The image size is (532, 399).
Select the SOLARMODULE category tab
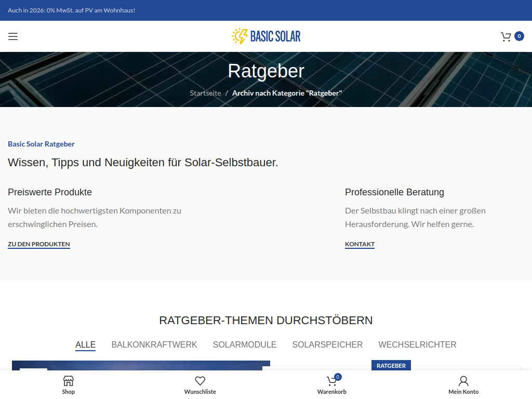pos(244,344)
